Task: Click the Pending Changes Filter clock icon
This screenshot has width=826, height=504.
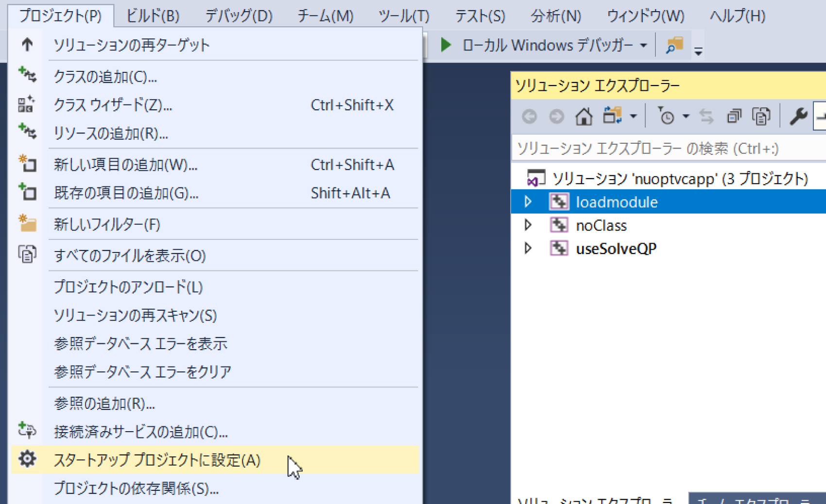Action: pos(667,117)
